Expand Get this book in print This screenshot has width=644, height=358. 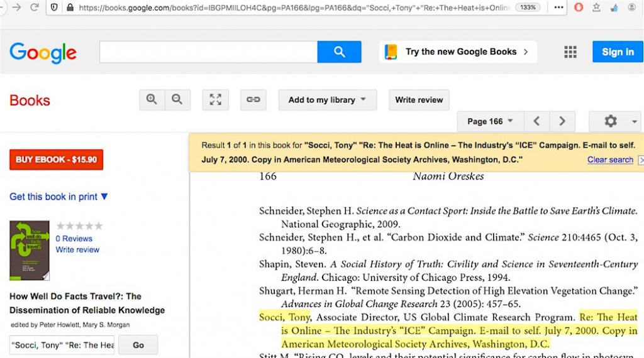[x=58, y=197]
